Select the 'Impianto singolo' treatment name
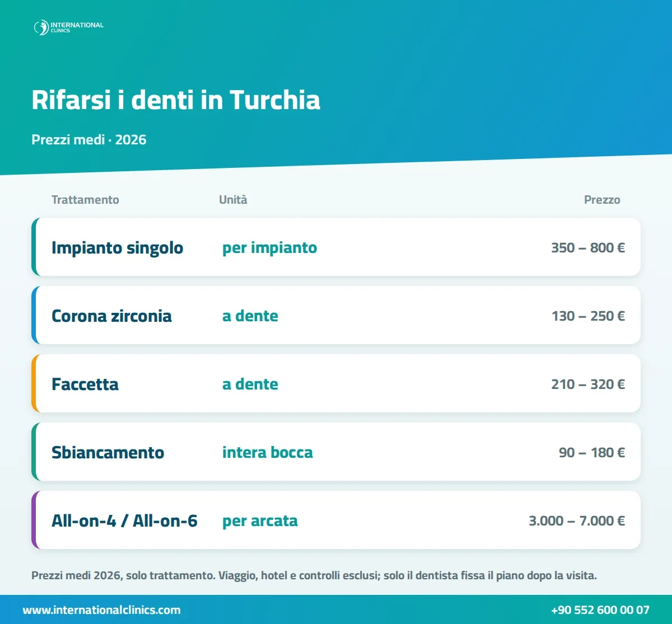Screen dimensions: 672x624 117,248
